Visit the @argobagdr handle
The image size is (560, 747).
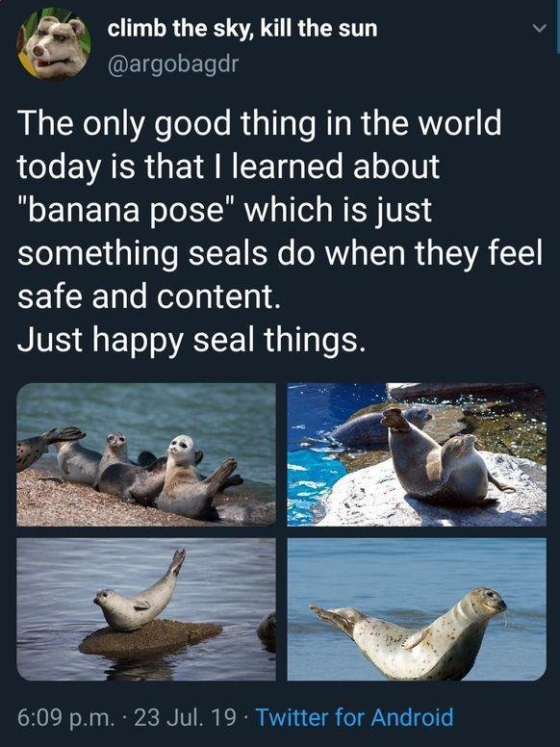(x=173, y=64)
